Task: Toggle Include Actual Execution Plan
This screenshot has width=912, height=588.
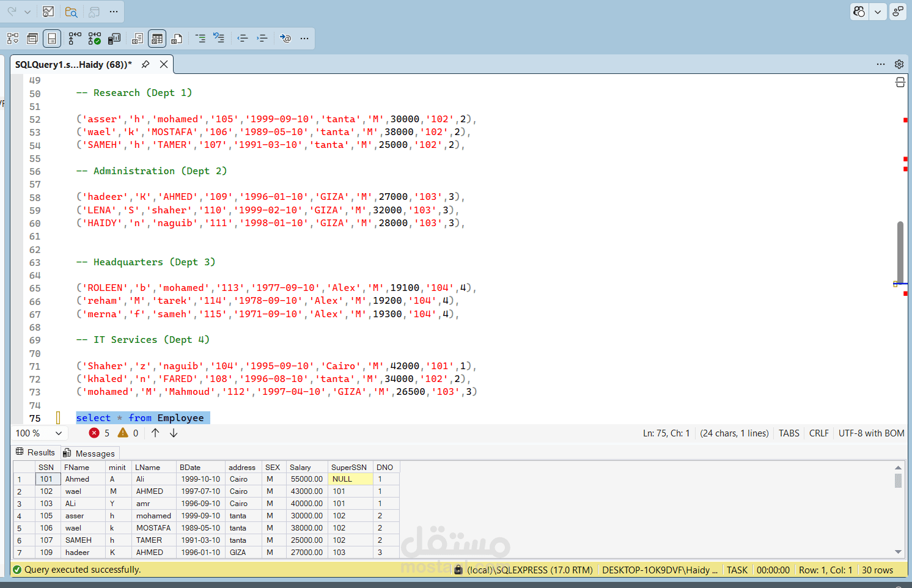Action: click(x=75, y=39)
